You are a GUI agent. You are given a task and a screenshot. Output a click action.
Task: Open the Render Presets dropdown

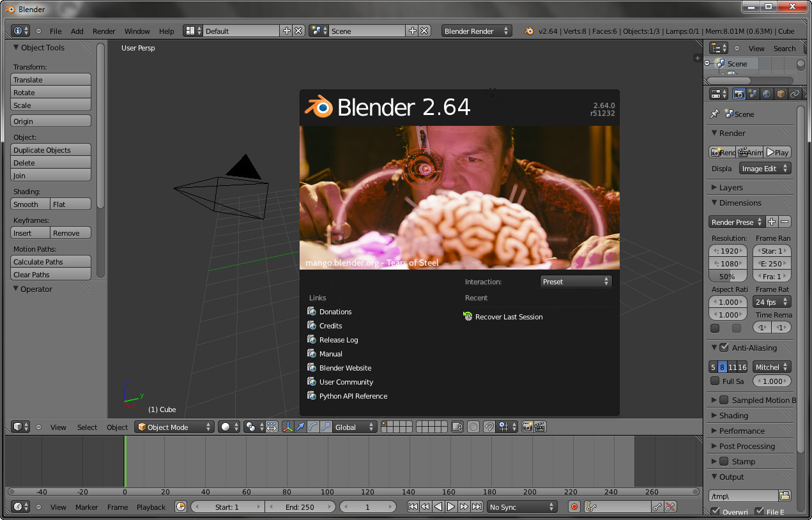click(737, 222)
